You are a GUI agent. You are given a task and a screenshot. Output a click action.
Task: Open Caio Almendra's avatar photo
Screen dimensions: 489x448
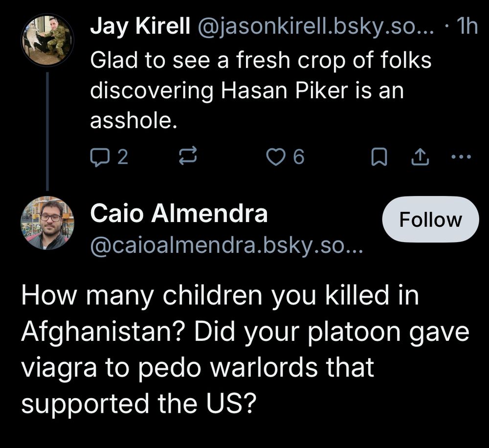(47, 224)
